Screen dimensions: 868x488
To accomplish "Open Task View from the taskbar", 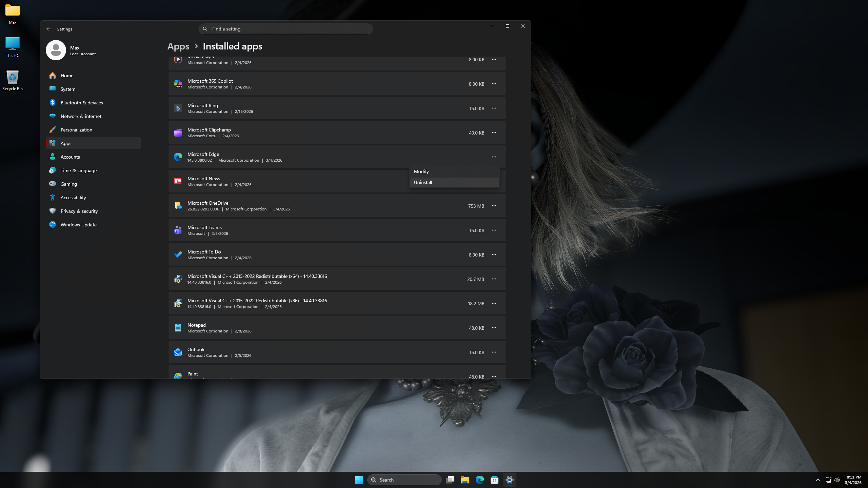I will tap(450, 480).
